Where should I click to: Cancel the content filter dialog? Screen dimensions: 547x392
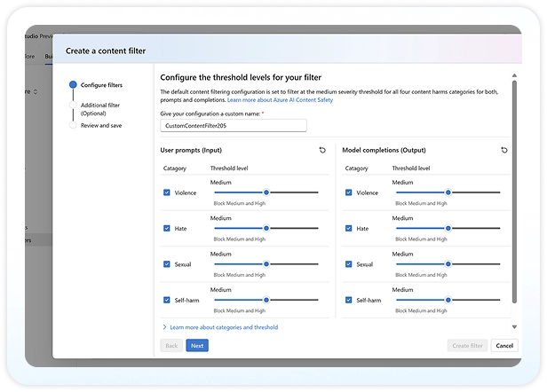click(x=504, y=346)
